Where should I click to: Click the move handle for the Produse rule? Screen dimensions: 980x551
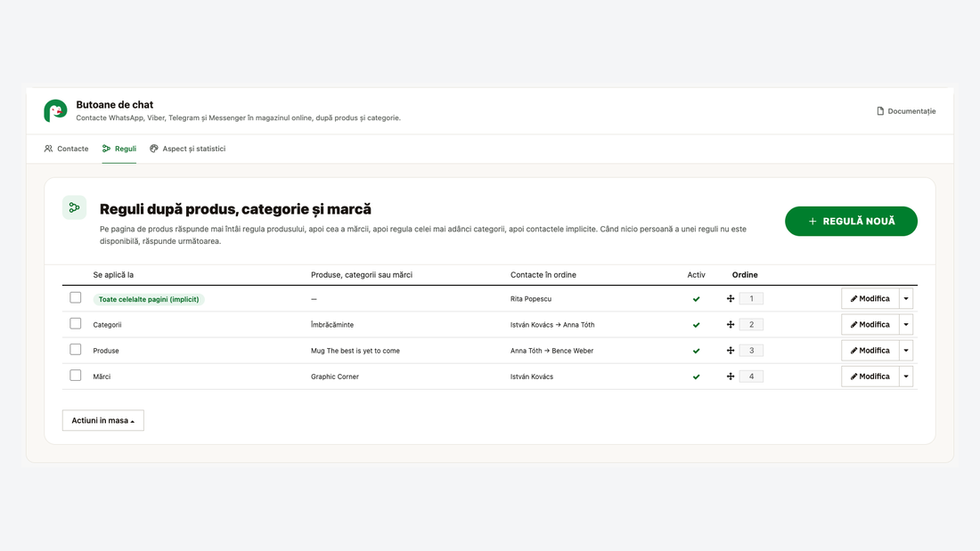pos(730,351)
